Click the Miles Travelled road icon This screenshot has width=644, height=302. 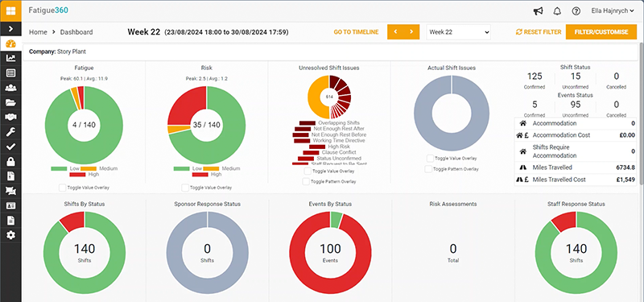point(522,168)
